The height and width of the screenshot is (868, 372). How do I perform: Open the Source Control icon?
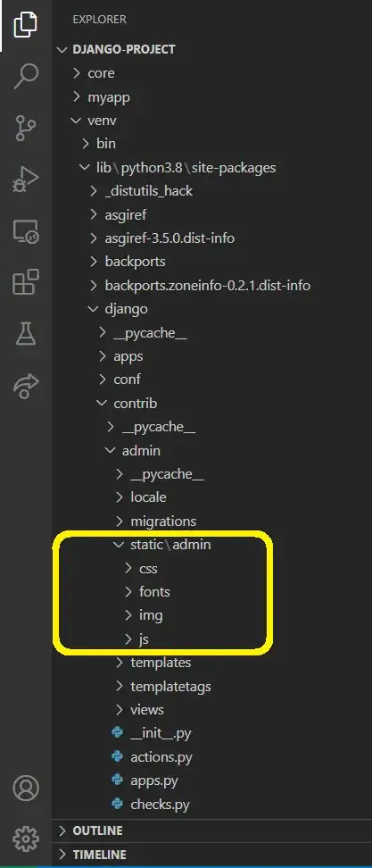26,128
